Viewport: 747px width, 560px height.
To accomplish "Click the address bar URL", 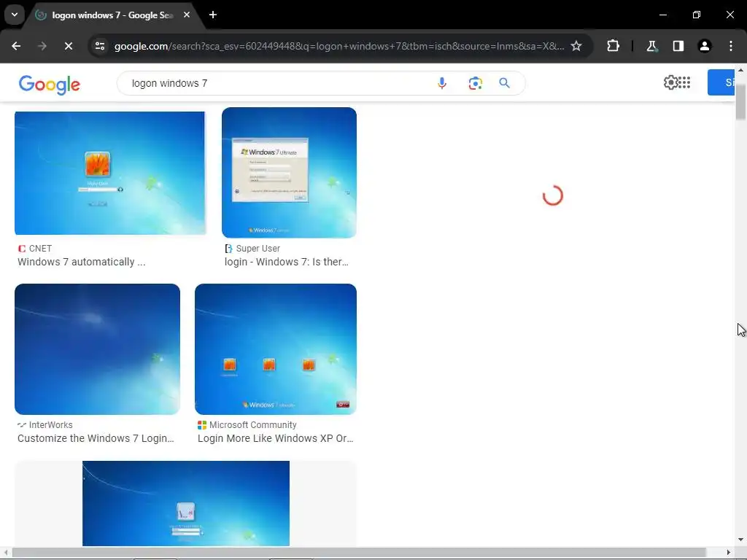I will [338, 46].
